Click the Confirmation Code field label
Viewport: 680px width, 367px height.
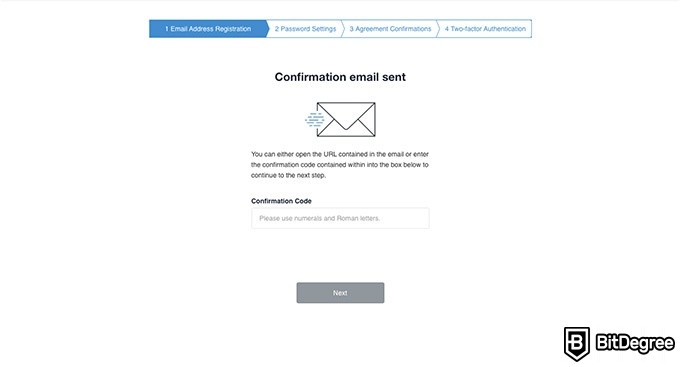pyautogui.click(x=281, y=201)
